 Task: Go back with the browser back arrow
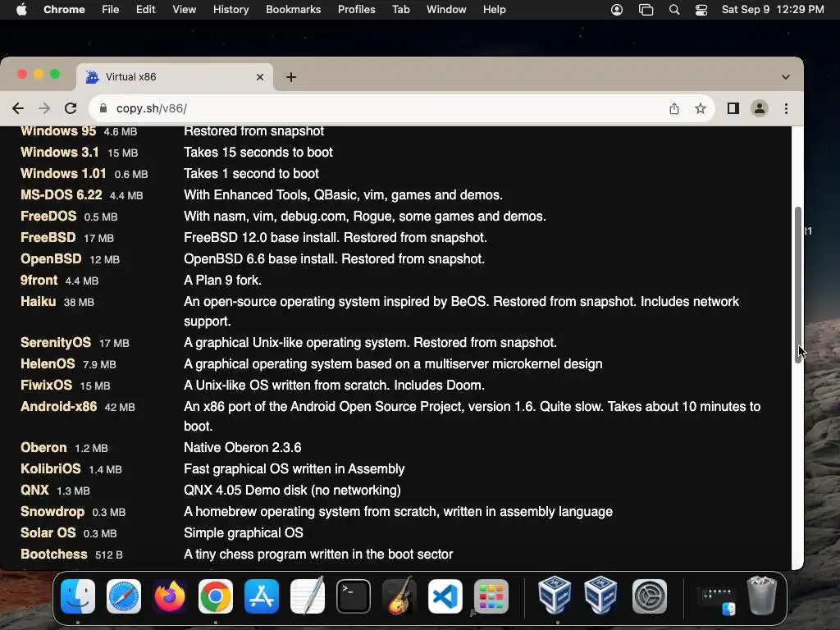[18, 108]
